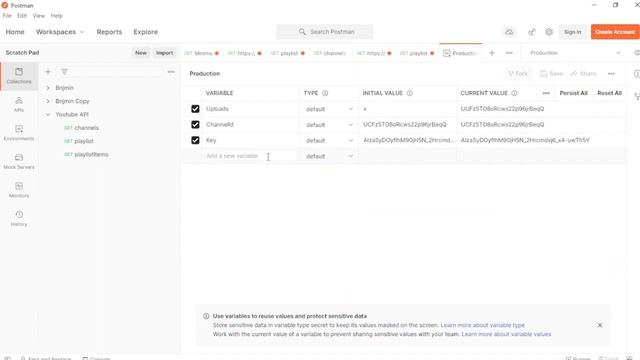
Task: Open the tab bar more options ellipsis
Action: click(509, 53)
